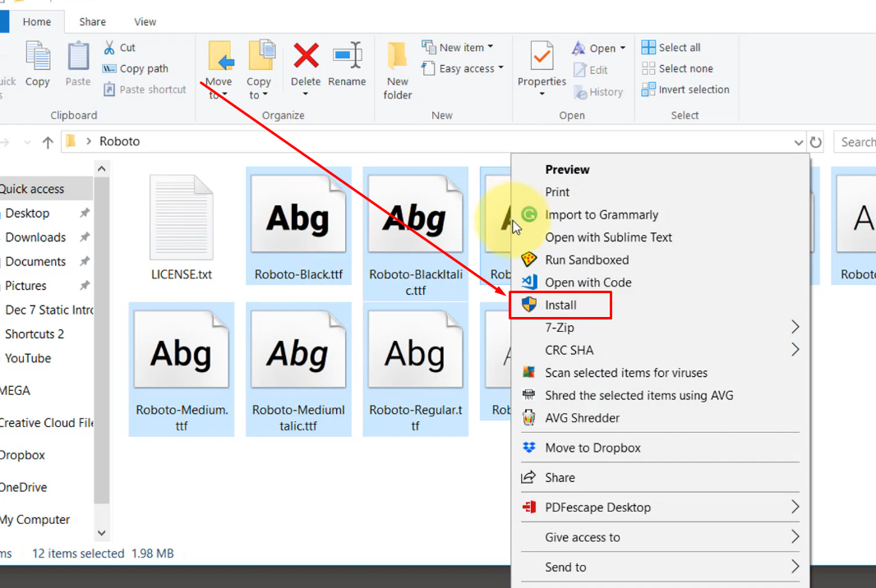Switch to the Share ribbon tab

tap(92, 22)
